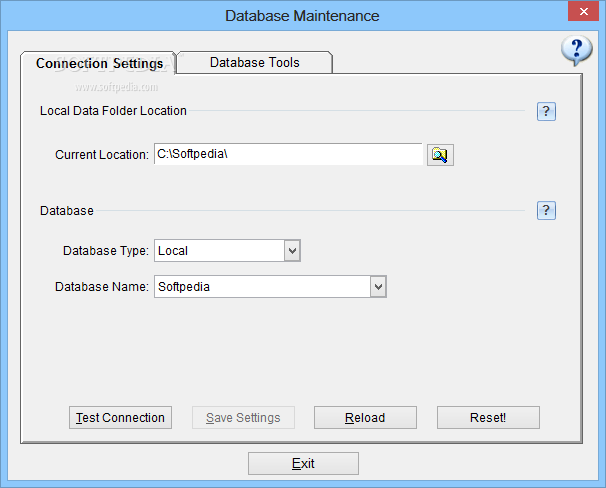Click the Database Name label
606x488 pixels.
[x=102, y=287]
